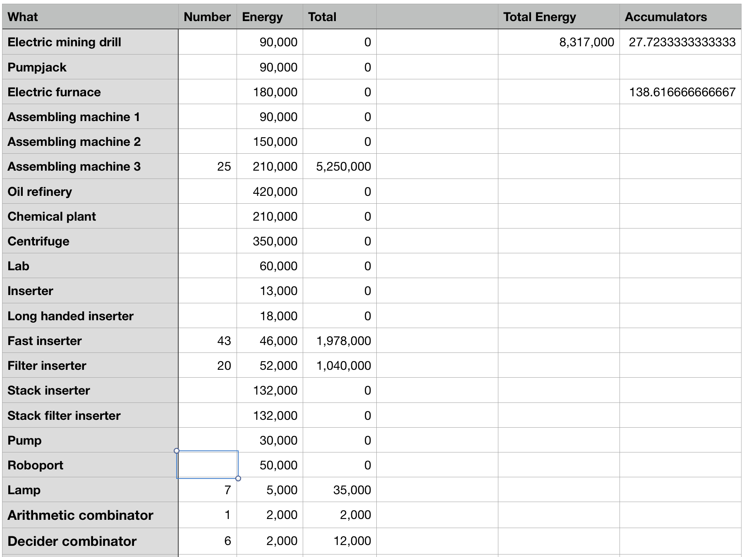Select the 'Total Energy' header cell
756x557 pixels.
coord(559,17)
